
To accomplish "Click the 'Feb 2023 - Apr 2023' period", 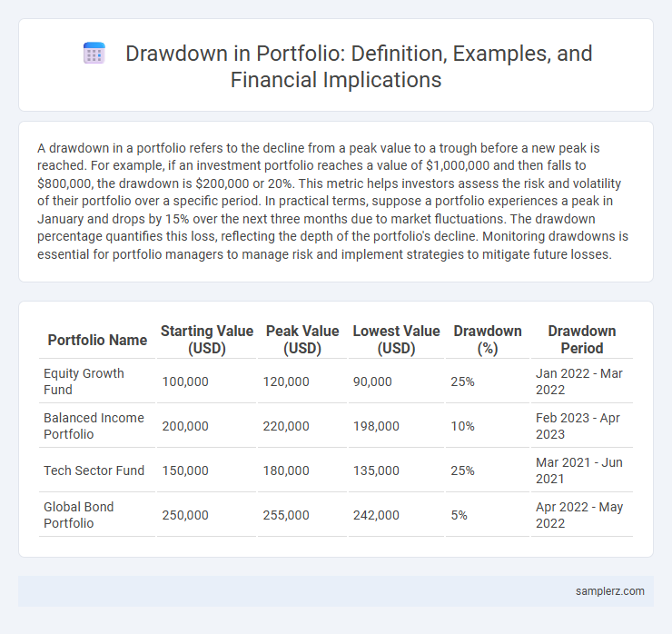I will 578,426.
